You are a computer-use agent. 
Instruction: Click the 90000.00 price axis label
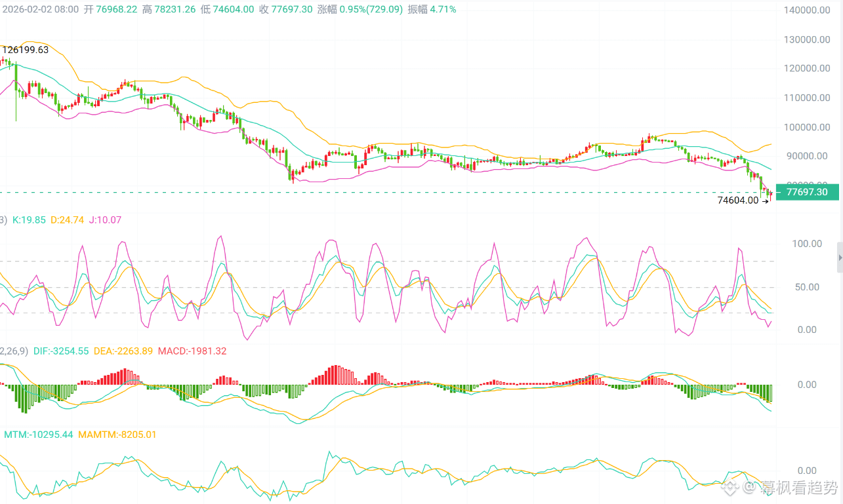806,156
